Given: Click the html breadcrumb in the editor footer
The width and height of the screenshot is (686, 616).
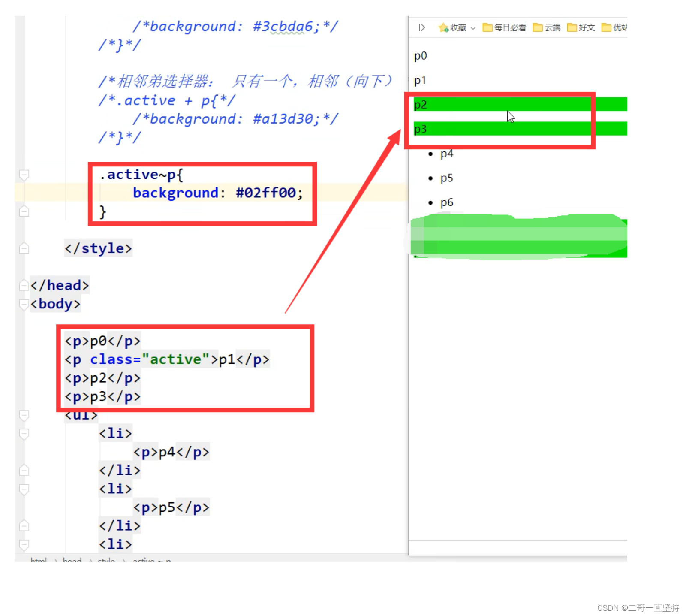Looking at the screenshot, I should pos(39,560).
